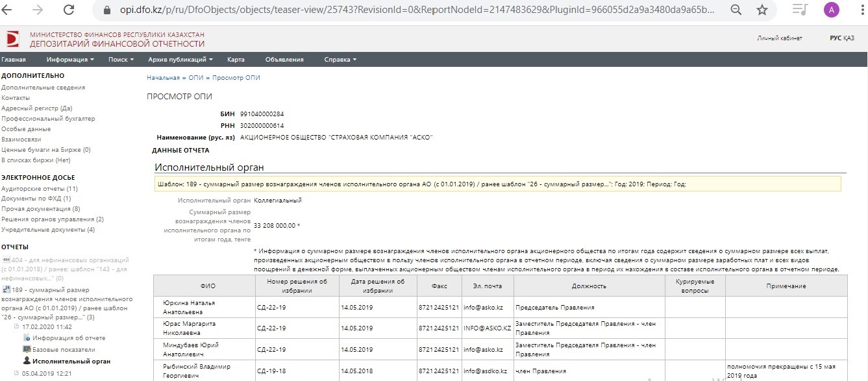Open Документы по ФХД (1)
The image size is (868, 381).
(x=36, y=199)
